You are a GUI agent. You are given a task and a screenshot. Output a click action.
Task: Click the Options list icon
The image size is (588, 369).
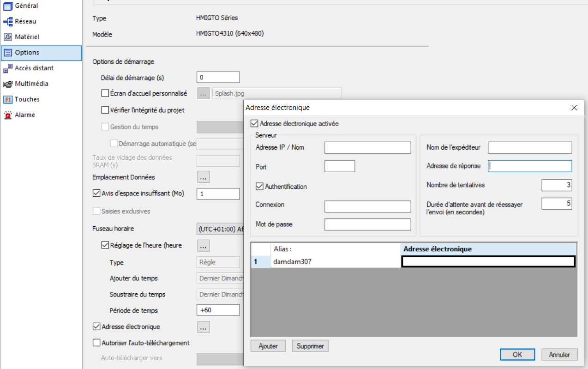point(8,53)
